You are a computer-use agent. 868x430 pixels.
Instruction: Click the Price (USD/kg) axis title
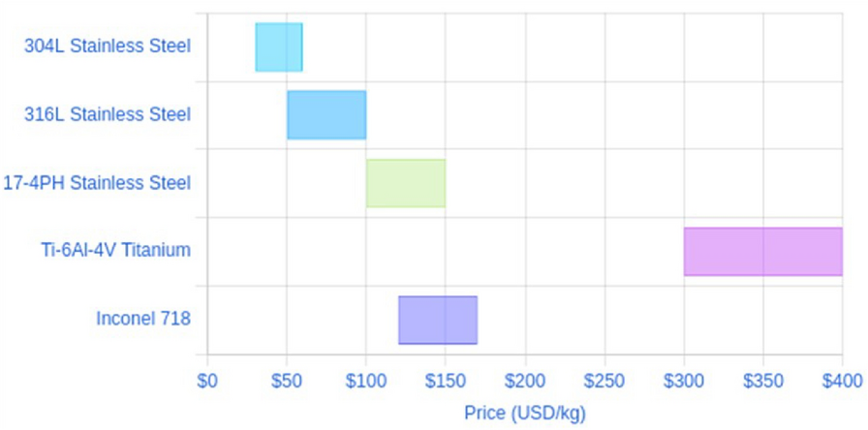pyautogui.click(x=525, y=414)
